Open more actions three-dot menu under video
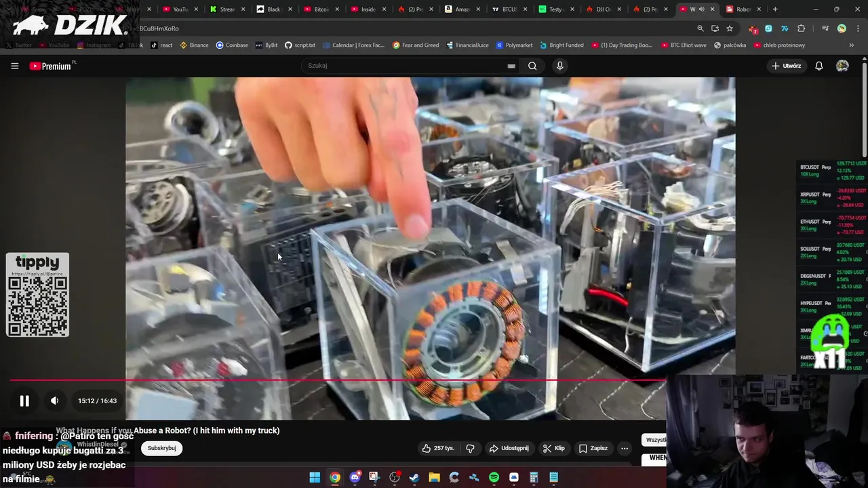868x488 pixels. [x=625, y=448]
